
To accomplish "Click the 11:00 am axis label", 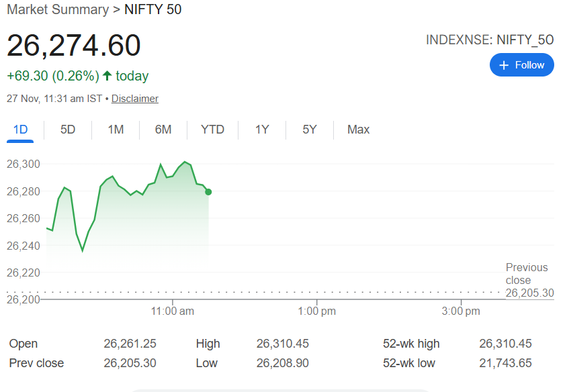I will [173, 311].
